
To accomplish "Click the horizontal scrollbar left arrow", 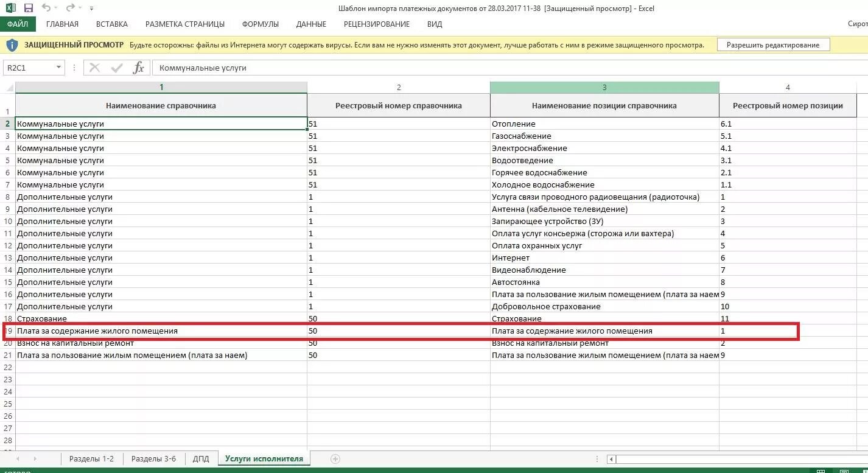I will click(x=612, y=459).
